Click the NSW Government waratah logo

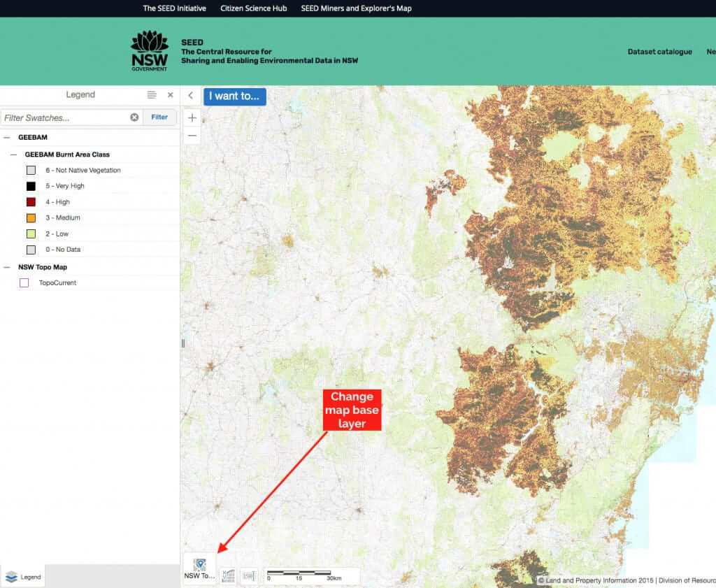point(150,50)
